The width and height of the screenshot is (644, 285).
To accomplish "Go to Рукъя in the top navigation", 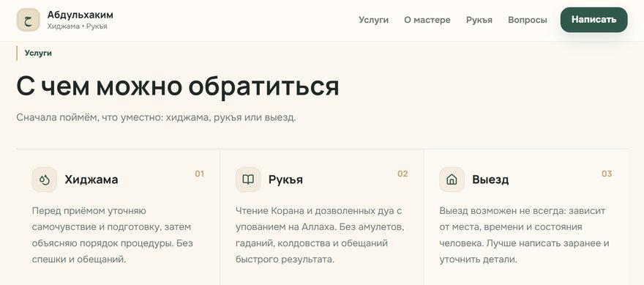I will pyautogui.click(x=479, y=20).
